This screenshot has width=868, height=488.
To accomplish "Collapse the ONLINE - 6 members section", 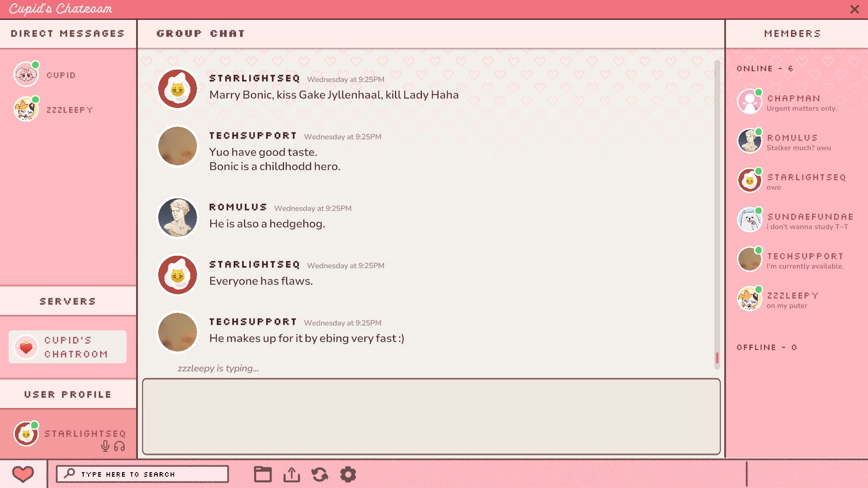I will point(764,69).
